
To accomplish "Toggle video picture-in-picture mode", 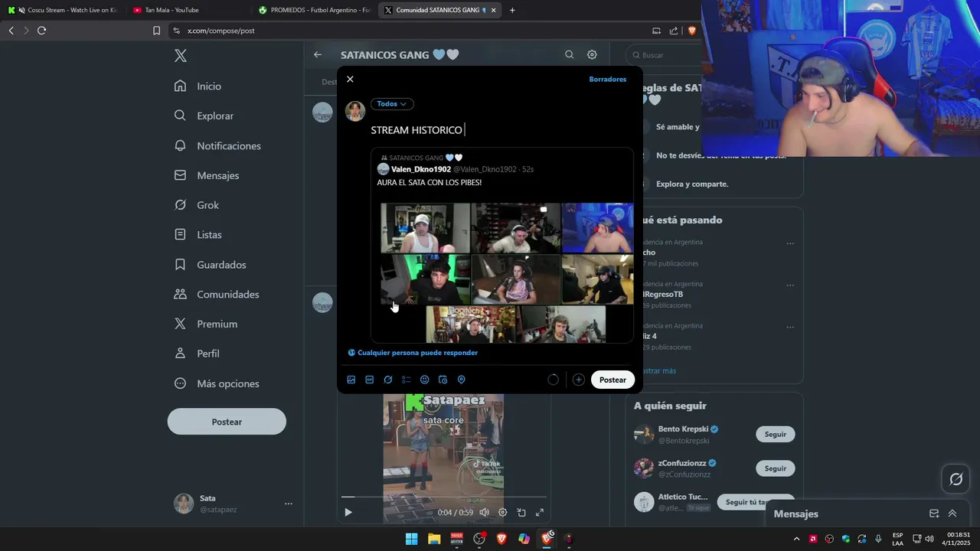I will pyautogui.click(x=521, y=513).
